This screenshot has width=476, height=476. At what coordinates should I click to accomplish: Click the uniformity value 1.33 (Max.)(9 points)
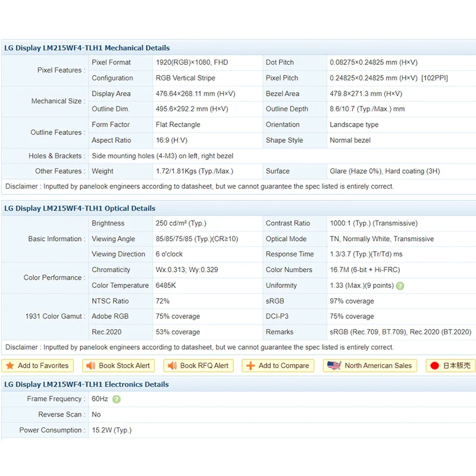click(362, 286)
